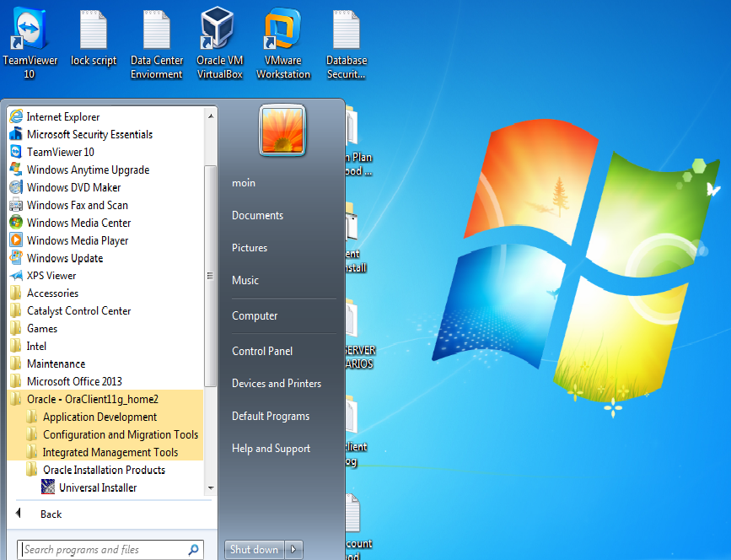Select Devices and Printers
The width and height of the screenshot is (731, 560).
pos(277,383)
